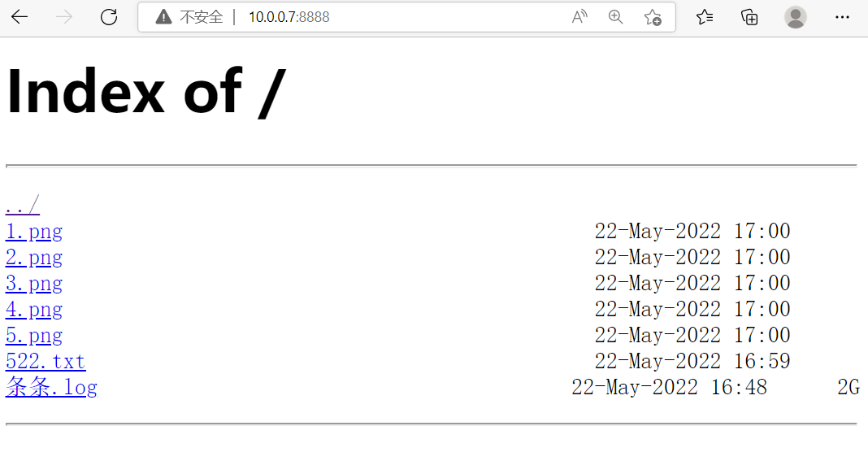
Task: Open the Read aloud icon
Action: tap(579, 17)
